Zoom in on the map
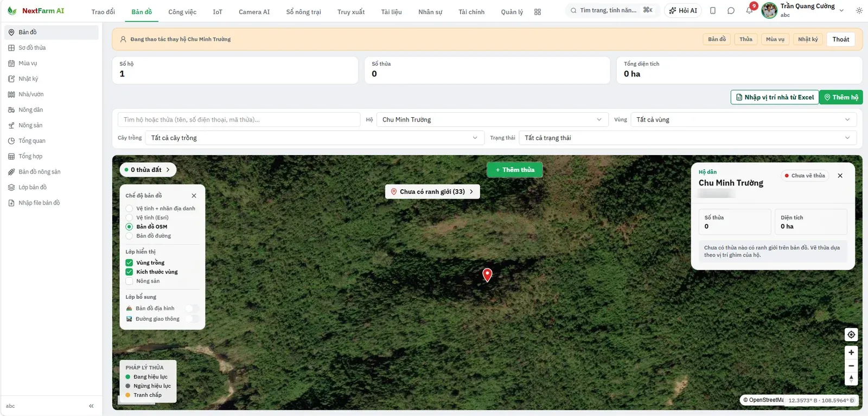 pos(851,353)
